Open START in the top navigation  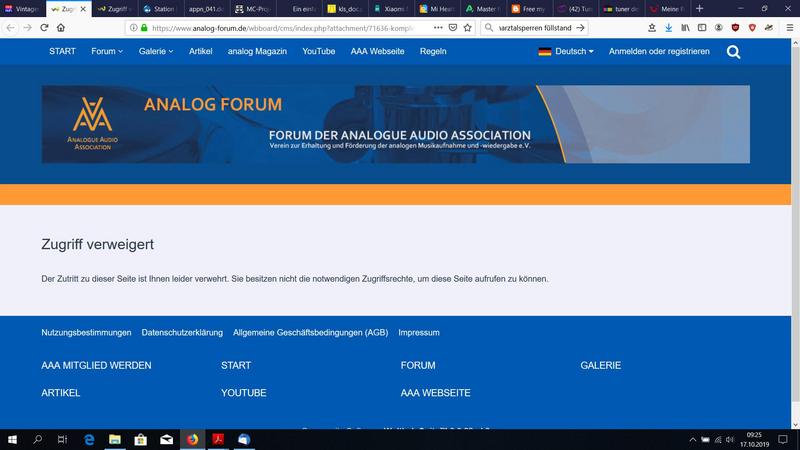(x=62, y=51)
